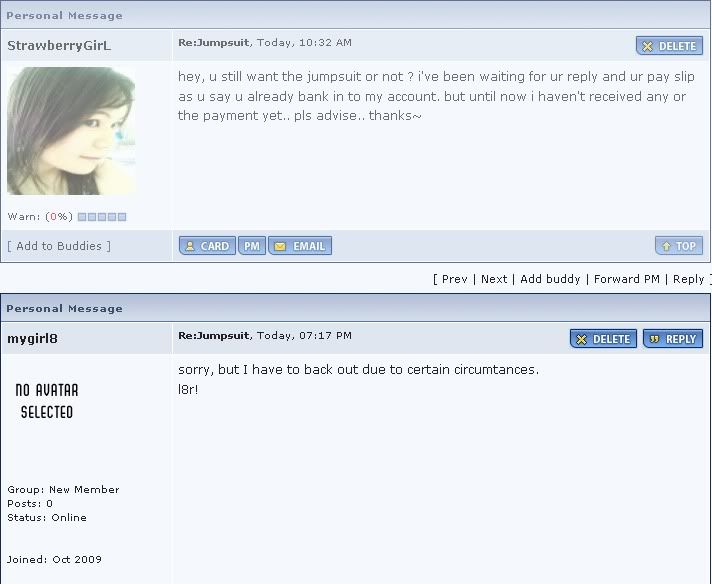Click the Forward PM link
The image size is (712, 584).
point(627,279)
